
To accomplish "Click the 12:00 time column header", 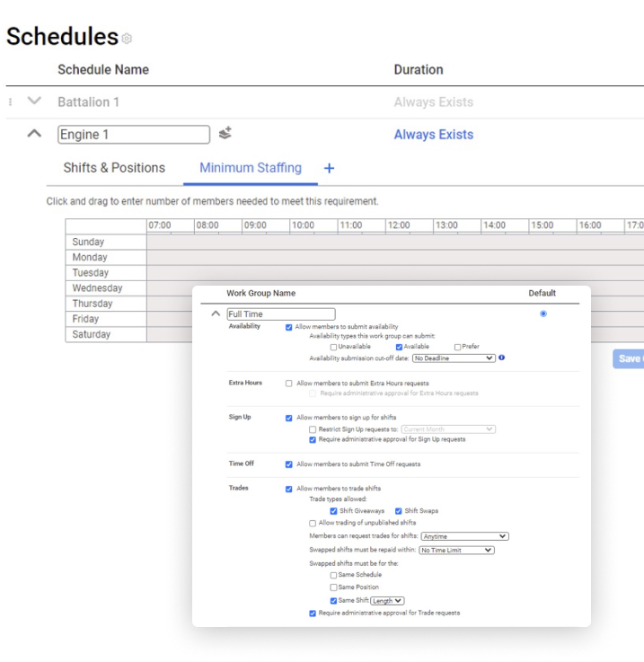I will 399,225.
